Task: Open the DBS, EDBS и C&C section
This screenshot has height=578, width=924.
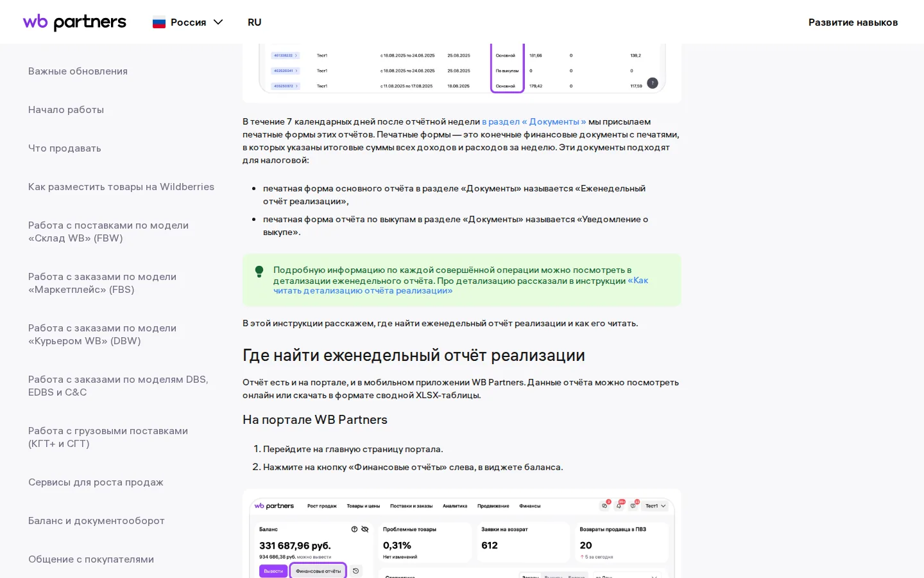Action: [118, 386]
